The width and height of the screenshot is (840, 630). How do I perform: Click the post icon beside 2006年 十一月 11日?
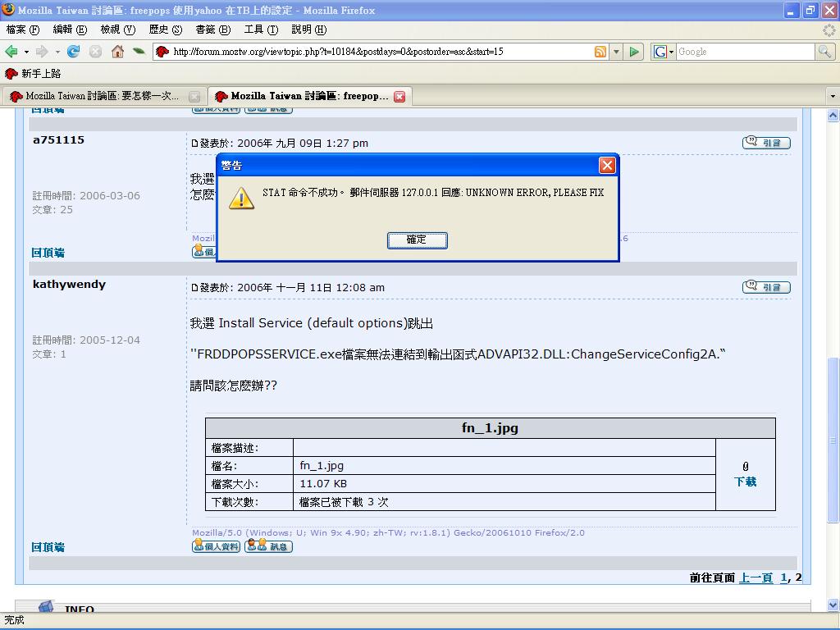tap(195, 288)
